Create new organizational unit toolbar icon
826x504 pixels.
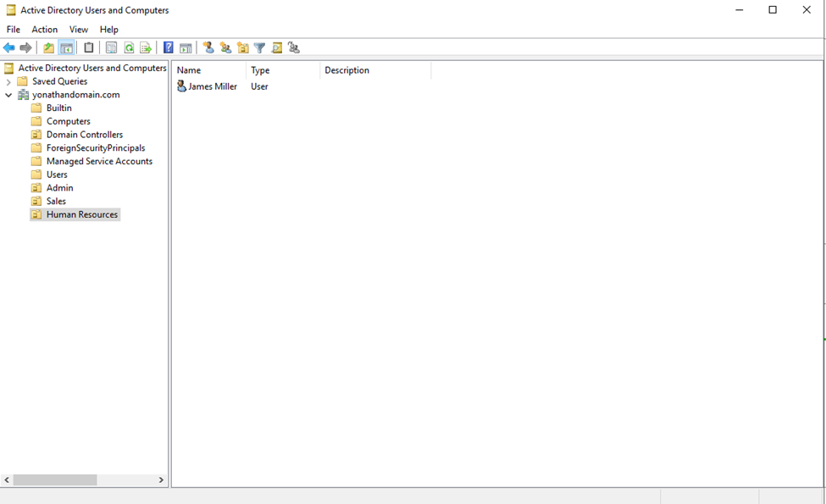pos(242,48)
